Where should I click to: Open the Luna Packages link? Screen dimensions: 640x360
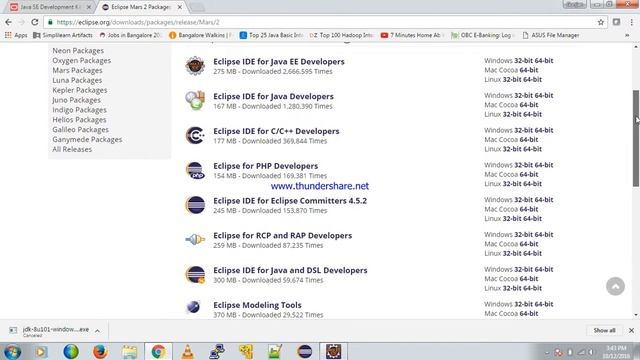point(77,80)
